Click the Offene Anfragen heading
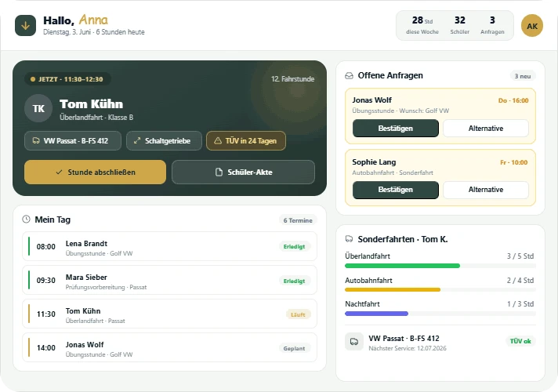Viewport: 558px width, 392px height. pos(390,75)
